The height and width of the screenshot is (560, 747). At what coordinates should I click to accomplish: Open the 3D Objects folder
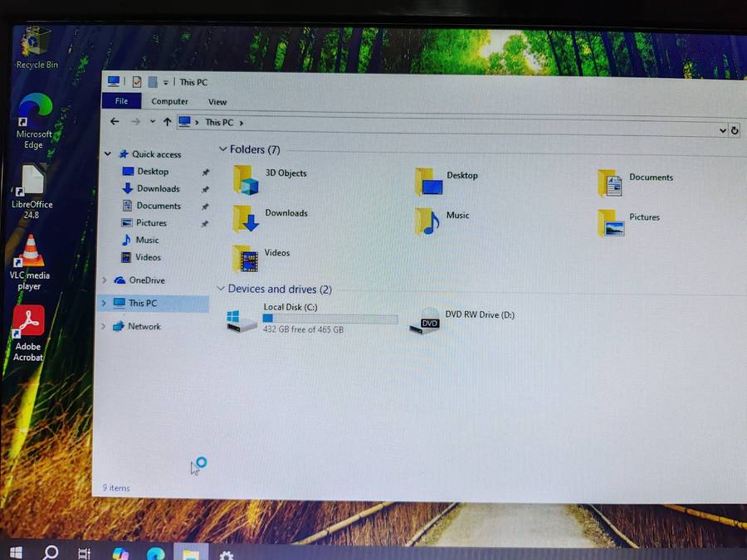click(x=247, y=179)
